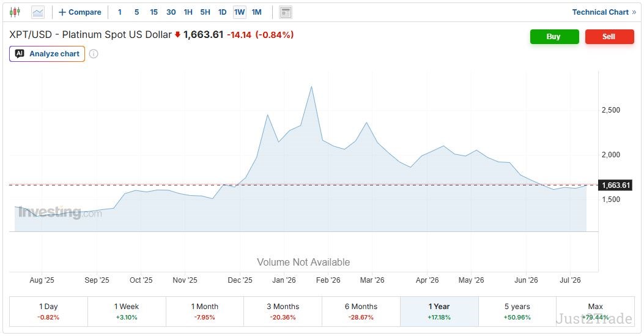Click the AI Analyze chart button
The height and width of the screenshot is (336, 644).
point(47,54)
